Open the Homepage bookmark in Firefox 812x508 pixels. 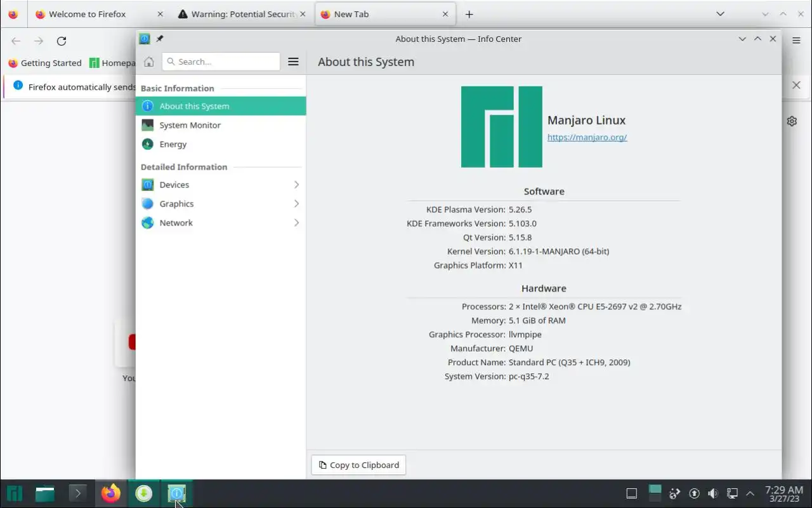point(113,63)
